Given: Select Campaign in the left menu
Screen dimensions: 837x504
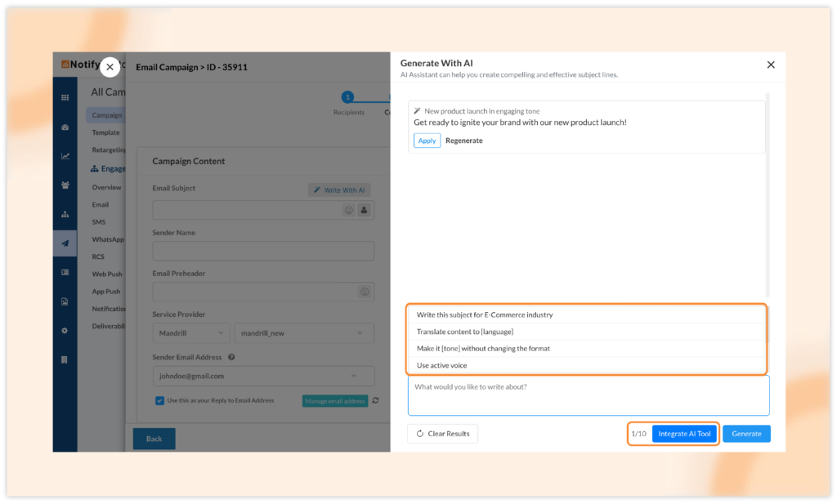Looking at the screenshot, I should (x=106, y=115).
